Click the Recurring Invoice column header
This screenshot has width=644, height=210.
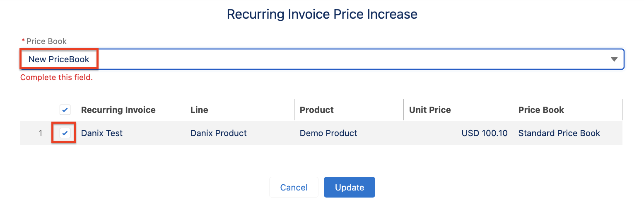point(118,110)
